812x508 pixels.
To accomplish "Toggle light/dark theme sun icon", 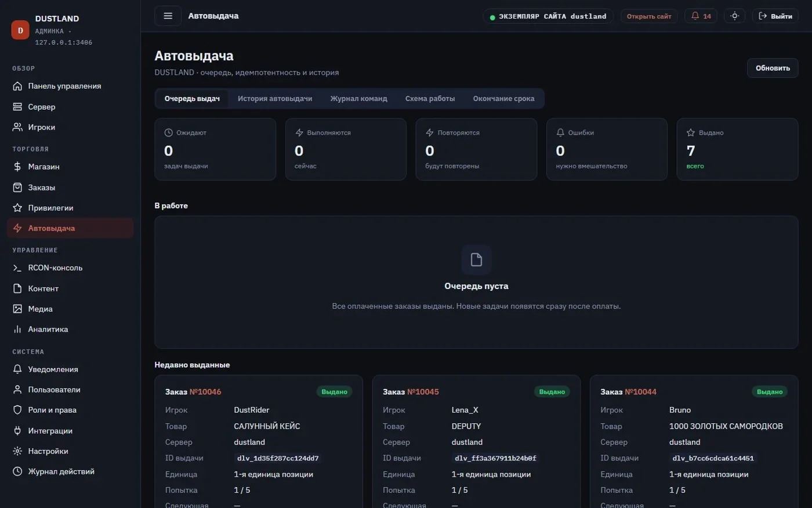I will click(x=734, y=16).
